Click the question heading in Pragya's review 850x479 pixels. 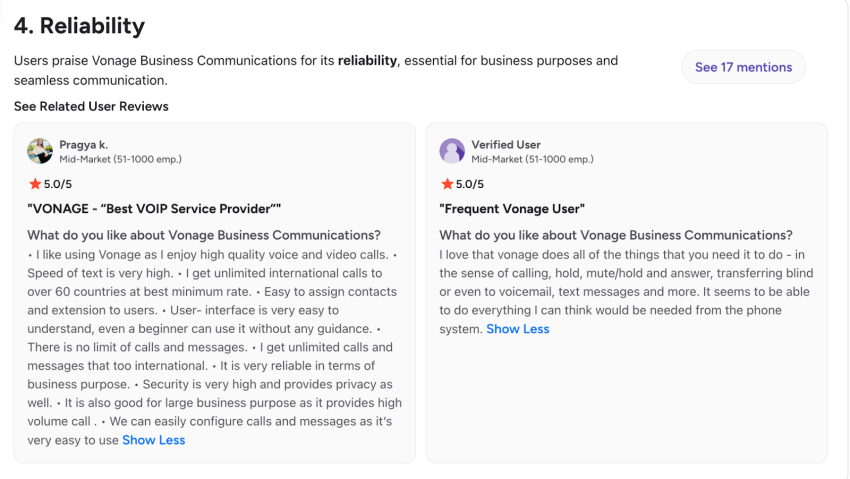pyautogui.click(x=204, y=235)
